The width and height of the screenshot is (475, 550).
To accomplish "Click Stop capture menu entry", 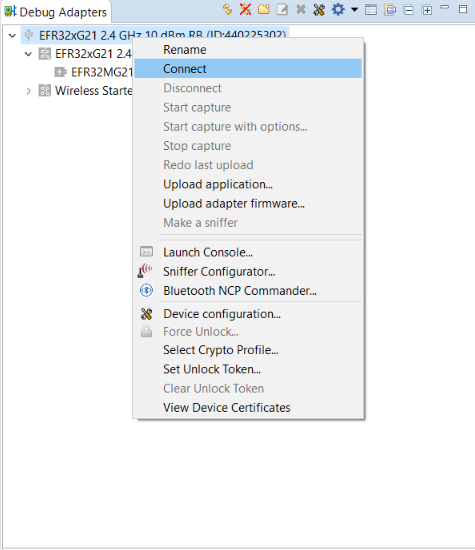I will pyautogui.click(x=248, y=146).
